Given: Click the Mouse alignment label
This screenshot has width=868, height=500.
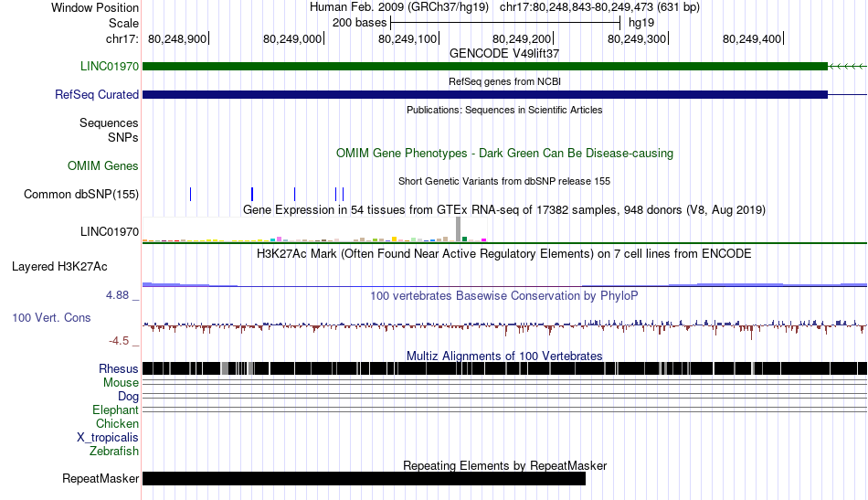Looking at the screenshot, I should click(x=121, y=383).
